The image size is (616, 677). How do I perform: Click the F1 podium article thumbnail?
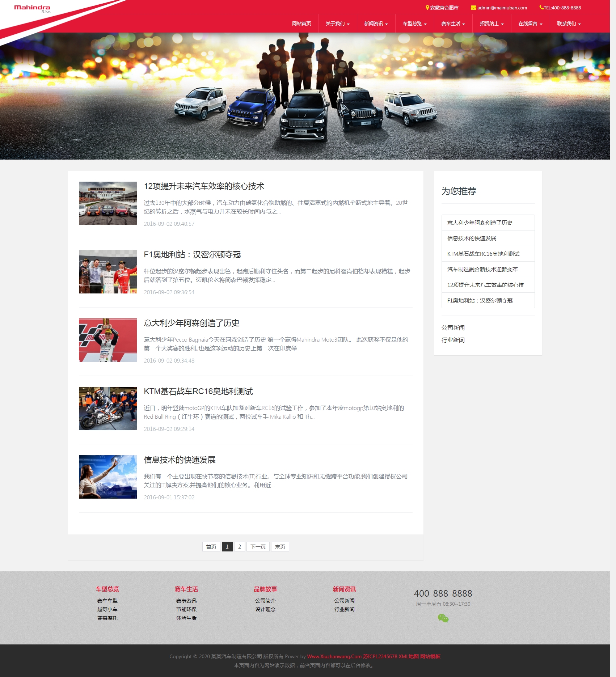click(x=108, y=272)
